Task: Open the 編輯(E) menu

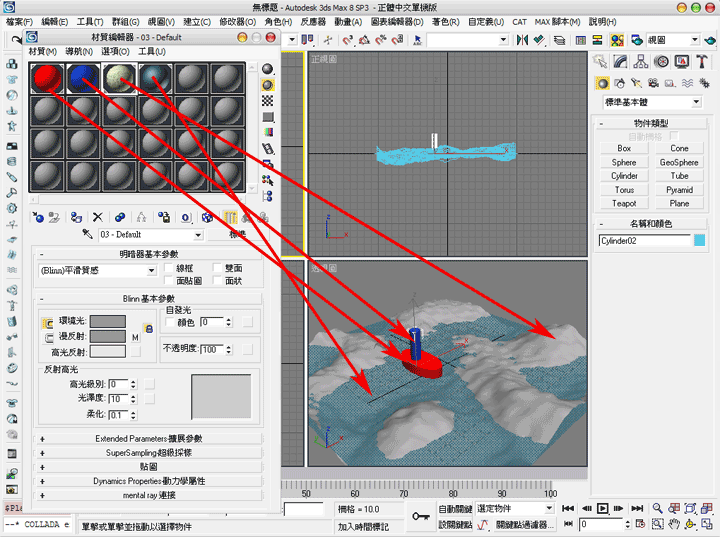Action: pyautogui.click(x=54, y=22)
